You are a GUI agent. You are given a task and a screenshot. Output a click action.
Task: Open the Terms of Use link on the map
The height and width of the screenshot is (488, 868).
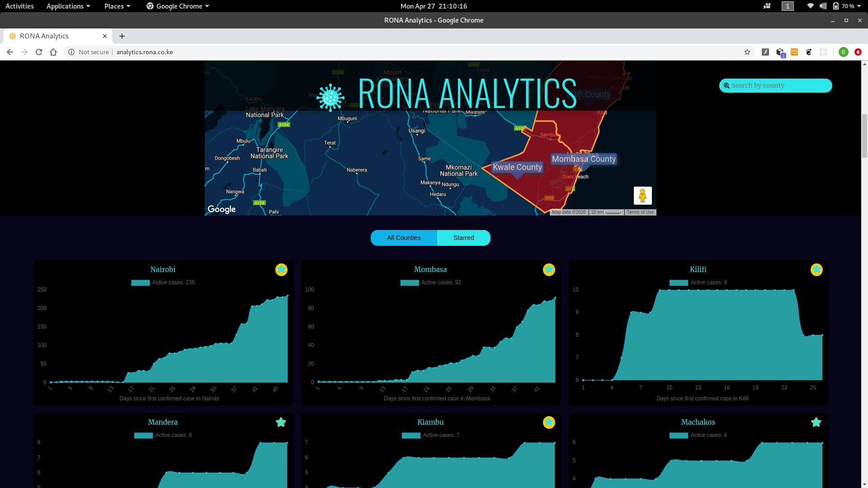click(x=640, y=212)
